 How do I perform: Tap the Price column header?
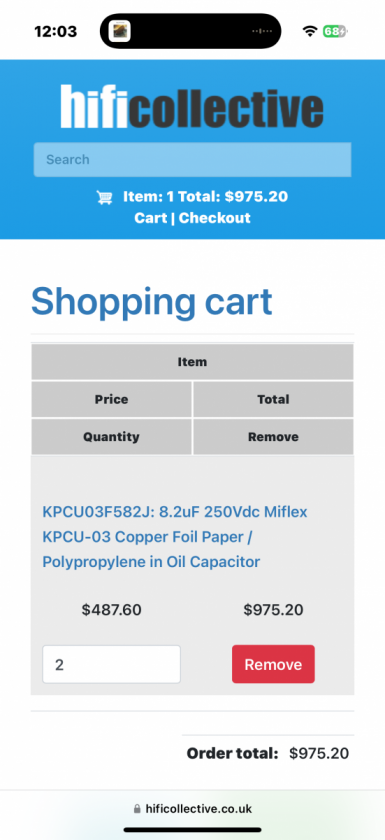[111, 400]
